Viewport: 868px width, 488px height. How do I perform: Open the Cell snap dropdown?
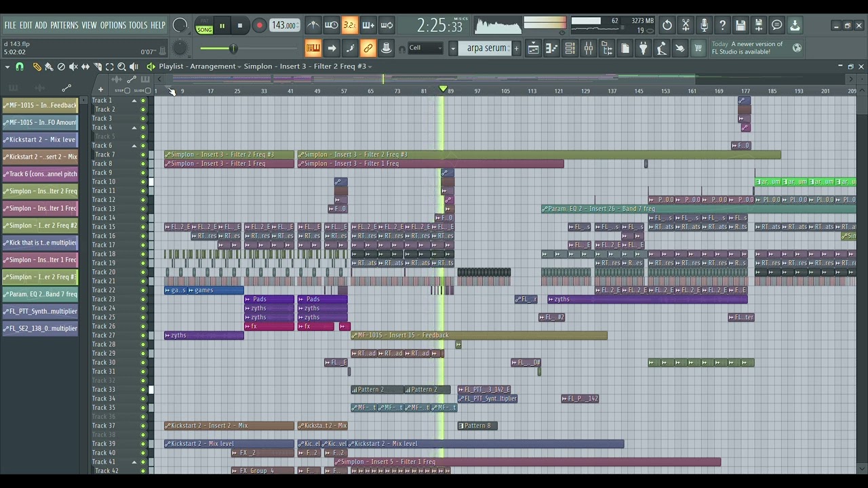[x=426, y=48]
